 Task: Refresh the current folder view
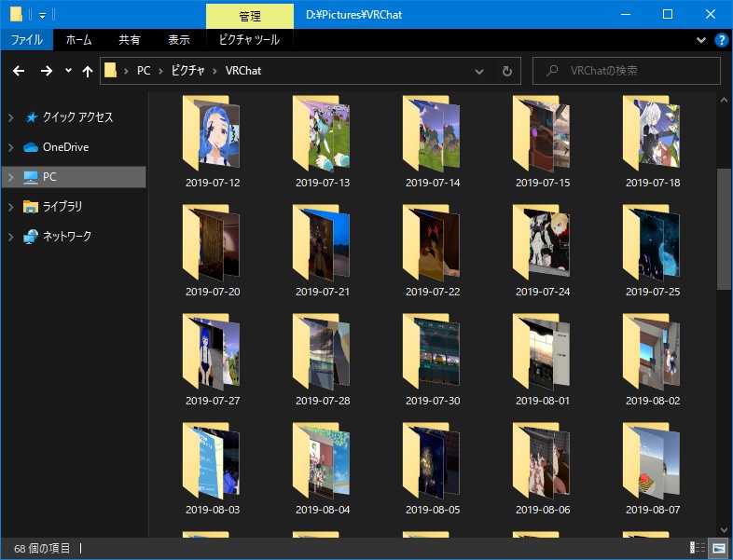click(x=506, y=71)
